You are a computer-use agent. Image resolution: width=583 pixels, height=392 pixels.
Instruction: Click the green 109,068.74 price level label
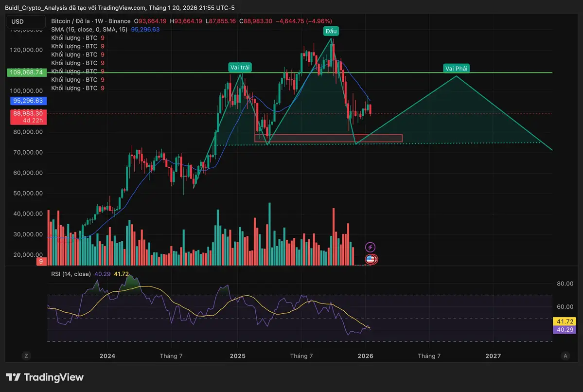pyautogui.click(x=26, y=72)
